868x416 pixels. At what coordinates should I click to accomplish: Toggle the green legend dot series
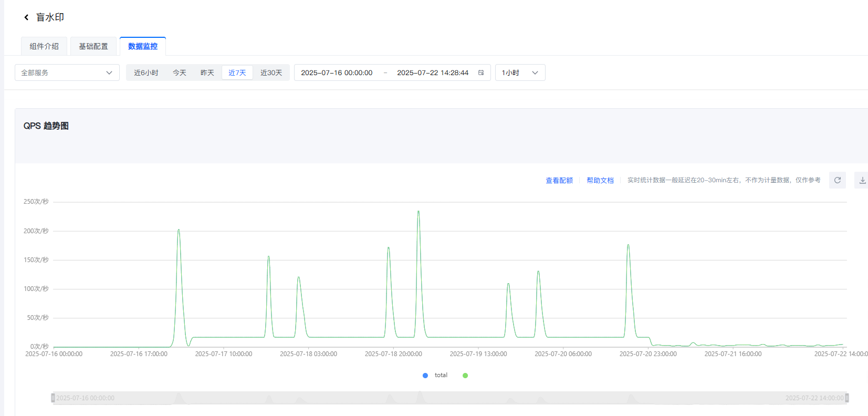465,375
